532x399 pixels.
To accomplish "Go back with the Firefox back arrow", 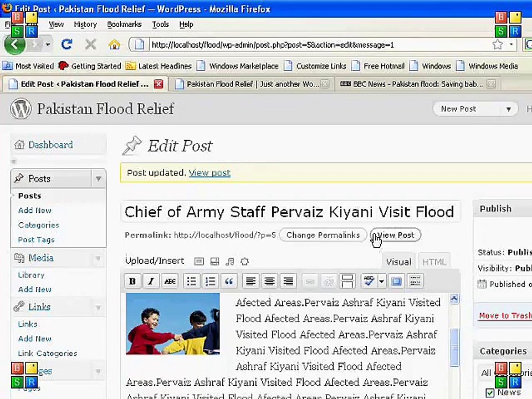I will click(x=14, y=44).
